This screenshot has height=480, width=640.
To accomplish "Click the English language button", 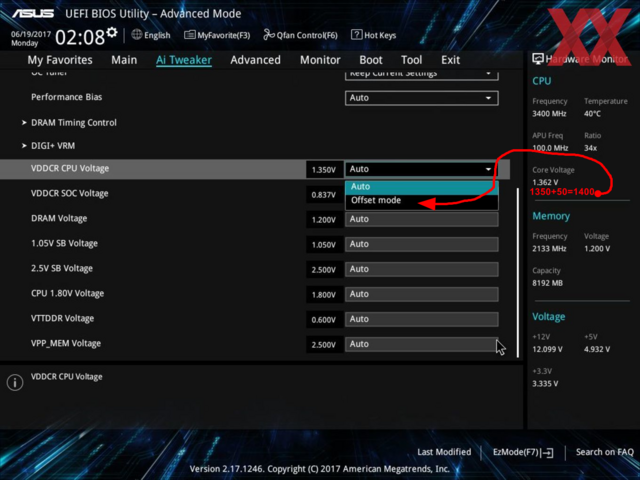I will pyautogui.click(x=157, y=35).
